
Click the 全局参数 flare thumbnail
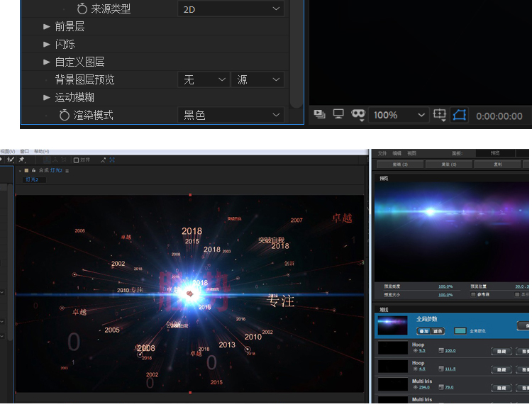392,325
